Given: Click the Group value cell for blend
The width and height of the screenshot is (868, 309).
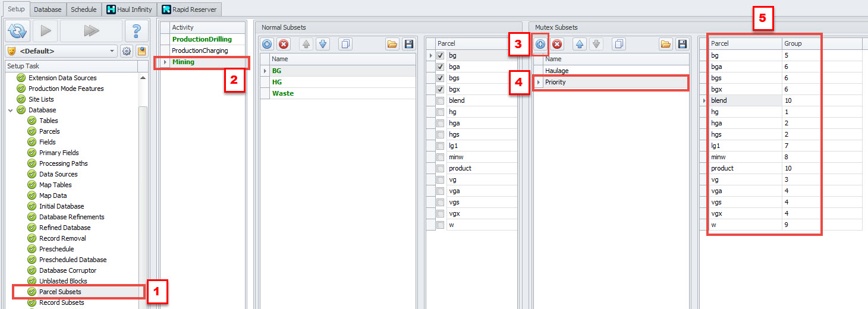Looking at the screenshot, I should pyautogui.click(x=801, y=100).
